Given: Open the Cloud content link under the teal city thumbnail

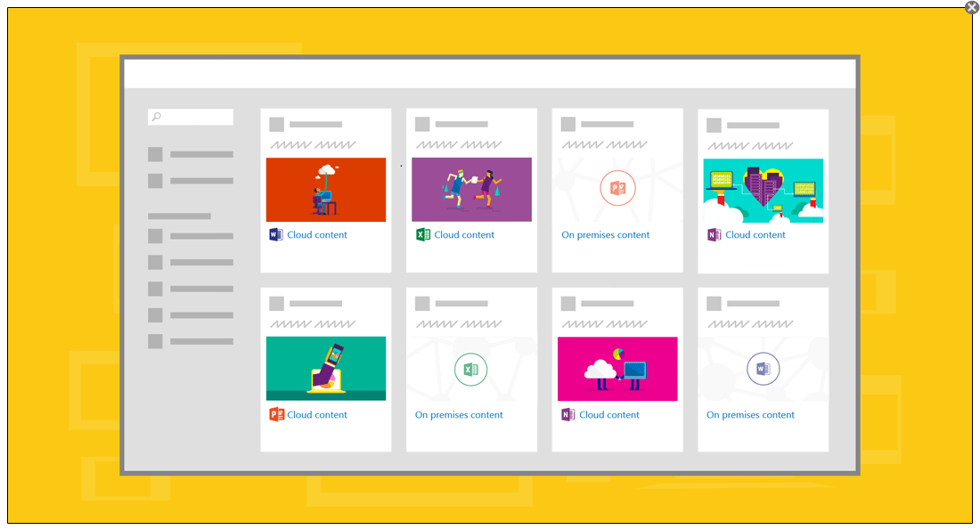Looking at the screenshot, I should point(755,235).
